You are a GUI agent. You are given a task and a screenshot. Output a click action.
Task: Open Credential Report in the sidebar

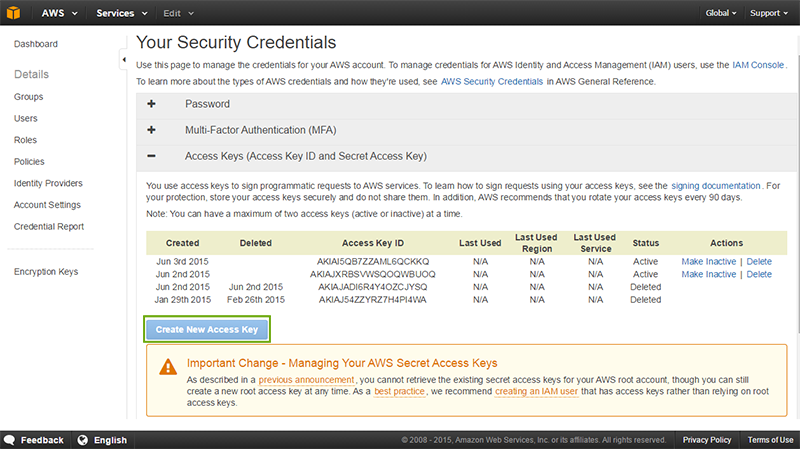[48, 227]
